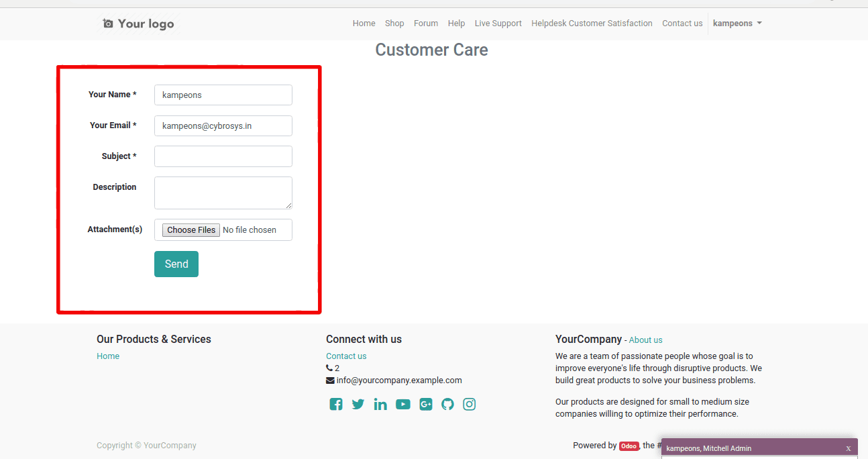Open the LinkedIn social icon
The height and width of the screenshot is (459, 868).
pos(380,404)
